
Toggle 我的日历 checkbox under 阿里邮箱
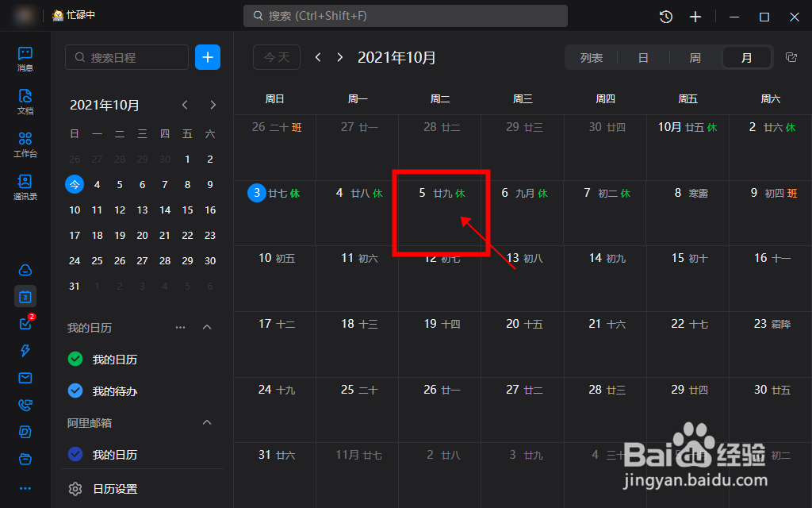pyautogui.click(x=75, y=454)
